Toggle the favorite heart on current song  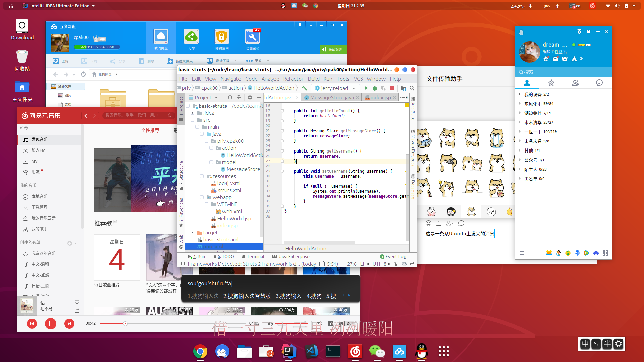(x=77, y=302)
